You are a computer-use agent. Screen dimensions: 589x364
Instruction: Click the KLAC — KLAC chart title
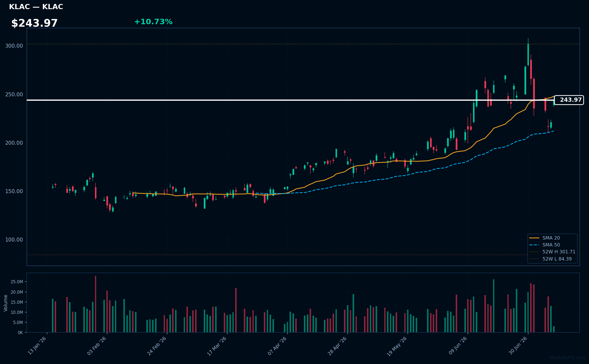click(36, 7)
